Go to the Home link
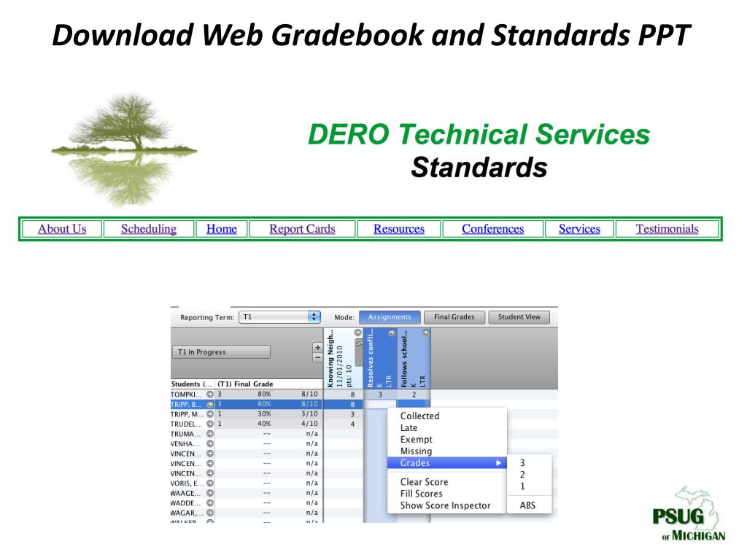Viewport: 747px width, 560px height. [222, 229]
